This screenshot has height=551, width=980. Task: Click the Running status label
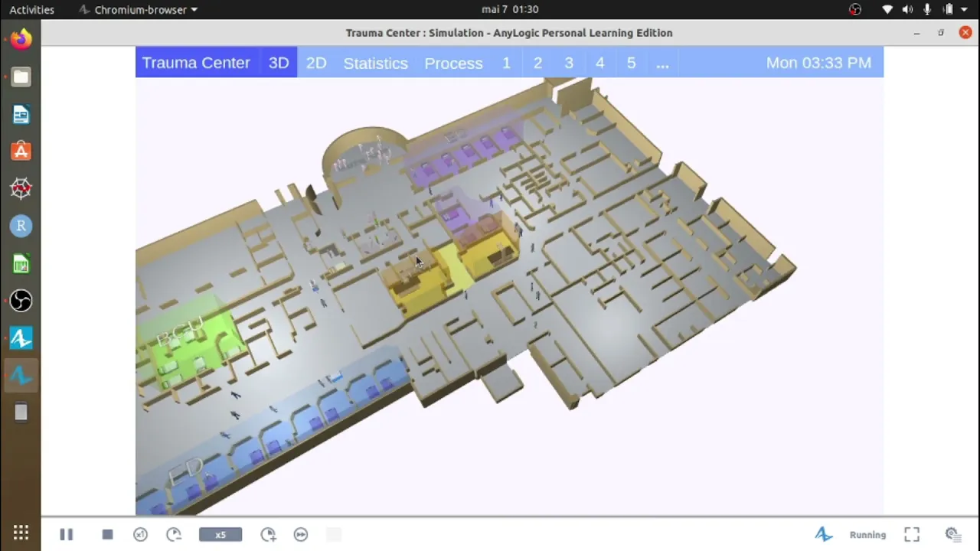(867, 535)
